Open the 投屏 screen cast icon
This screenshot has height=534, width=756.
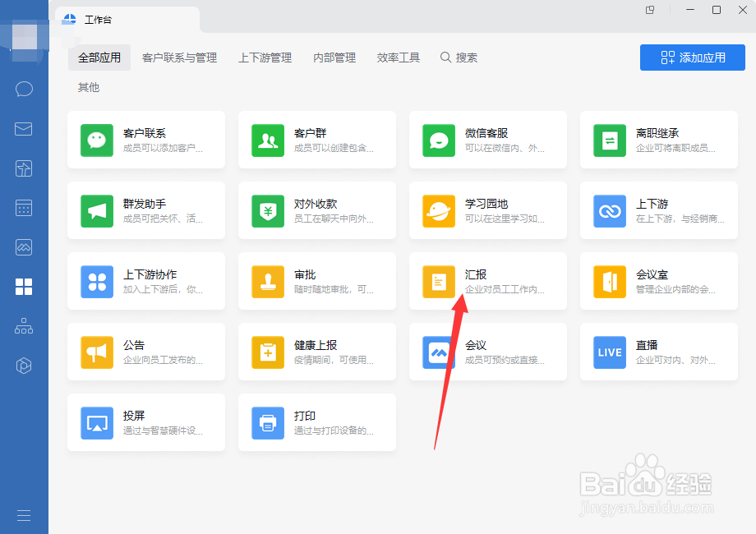[x=97, y=423]
